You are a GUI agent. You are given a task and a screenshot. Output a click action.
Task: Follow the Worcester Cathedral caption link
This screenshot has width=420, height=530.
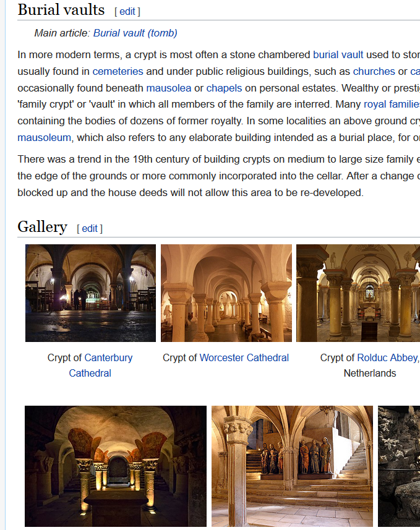[x=244, y=357]
